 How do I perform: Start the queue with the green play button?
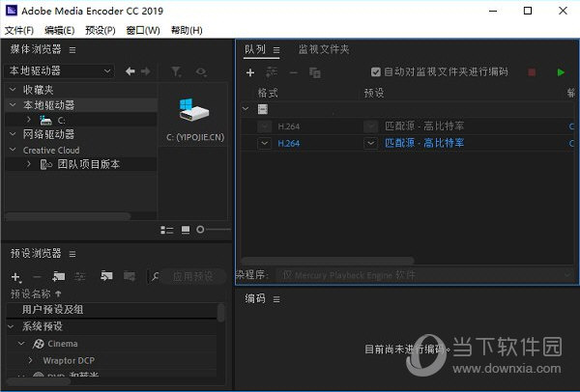561,72
